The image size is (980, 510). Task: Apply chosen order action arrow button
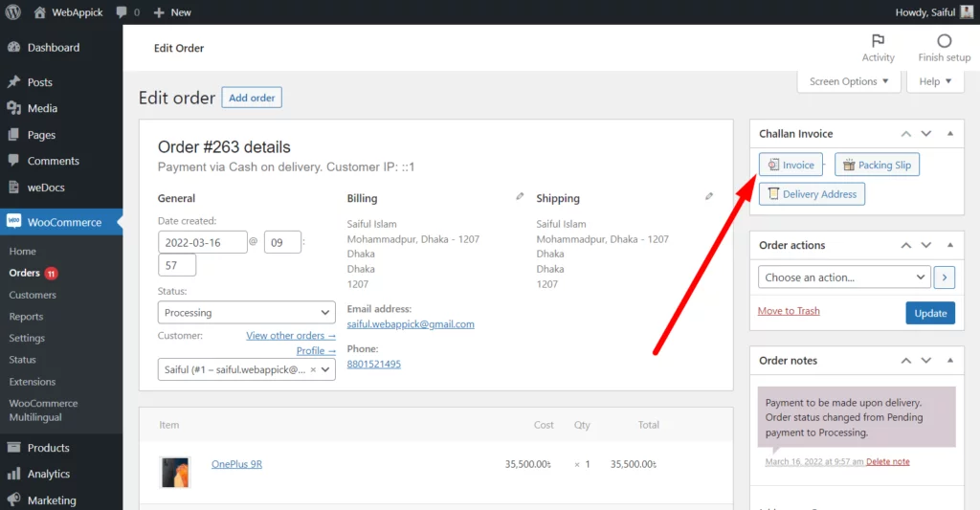(945, 277)
